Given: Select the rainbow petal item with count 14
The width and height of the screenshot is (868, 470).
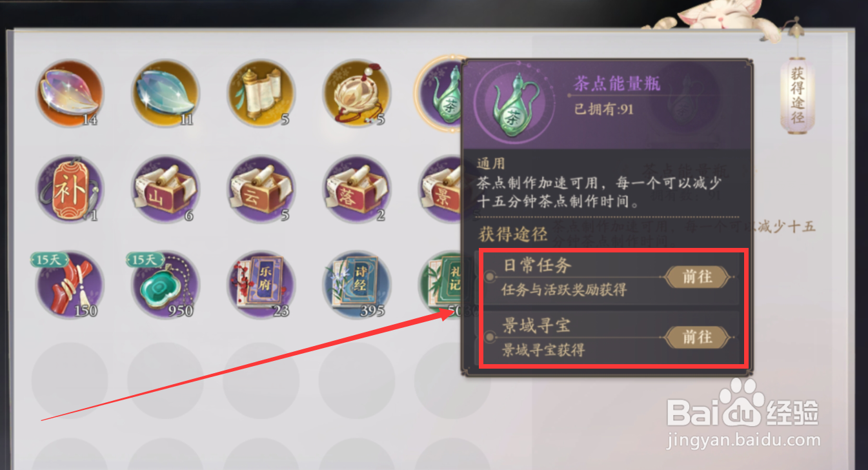Looking at the screenshot, I should 70,94.
